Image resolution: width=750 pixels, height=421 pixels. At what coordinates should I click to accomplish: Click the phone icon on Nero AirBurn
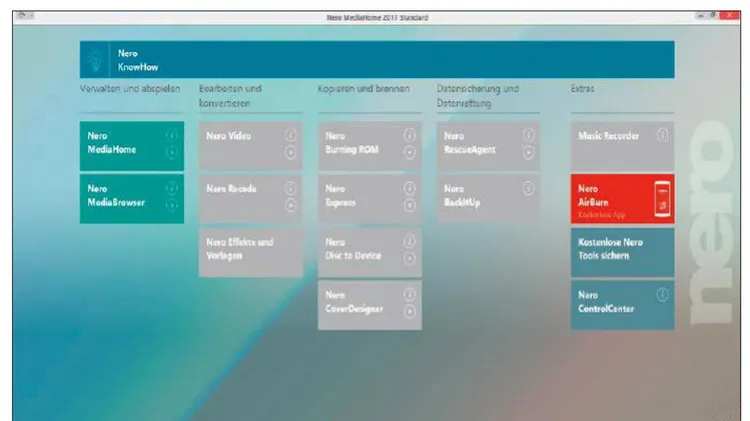(662, 199)
